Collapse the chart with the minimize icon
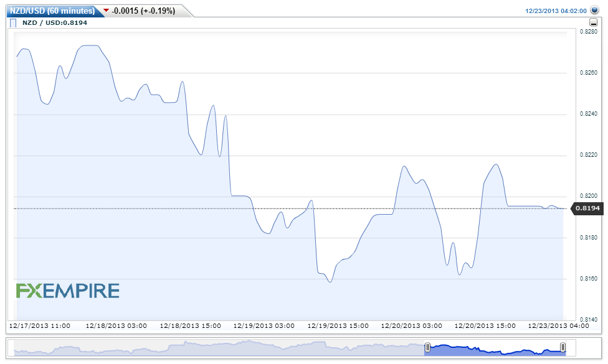The height and width of the screenshot is (364, 608). pos(593,22)
